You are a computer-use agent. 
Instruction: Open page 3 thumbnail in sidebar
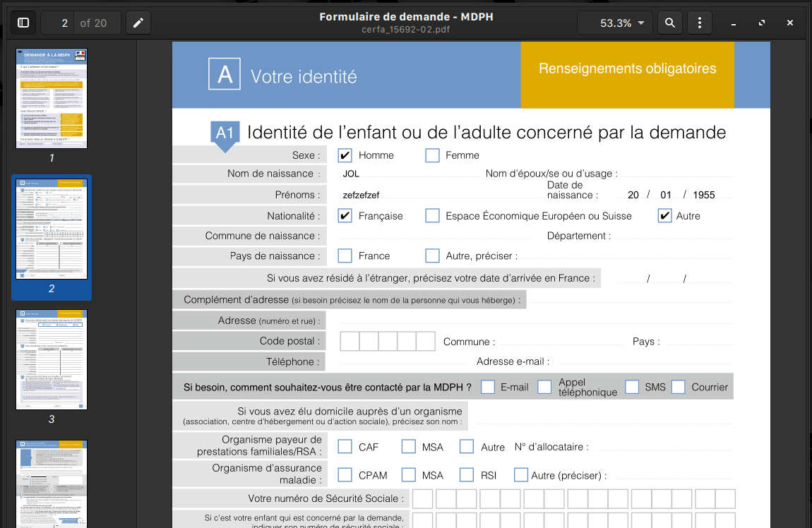click(x=52, y=360)
